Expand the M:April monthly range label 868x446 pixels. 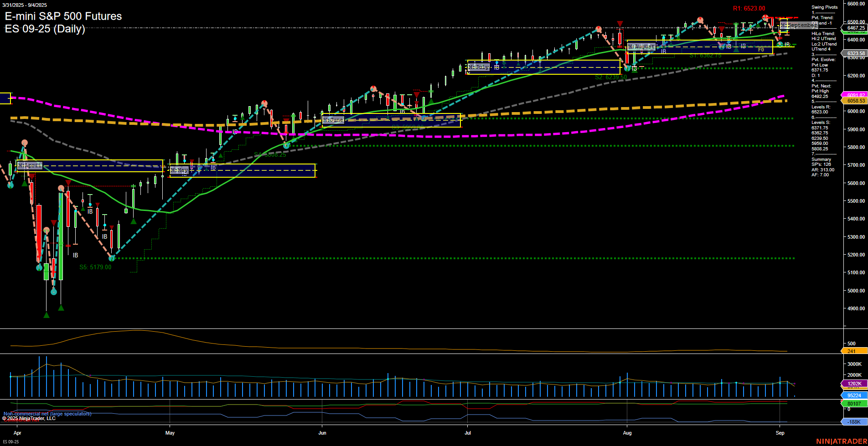point(31,165)
